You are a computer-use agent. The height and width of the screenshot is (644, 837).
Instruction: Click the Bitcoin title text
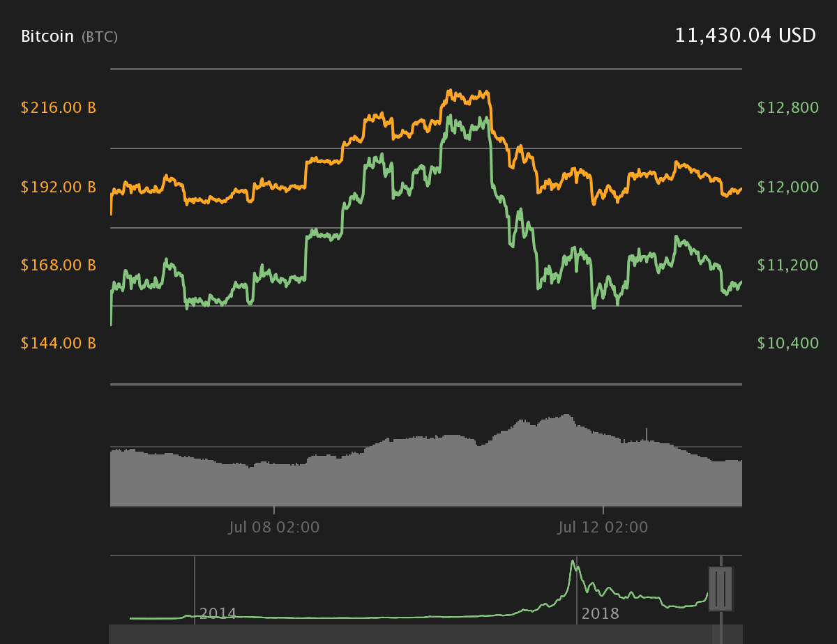[47, 36]
